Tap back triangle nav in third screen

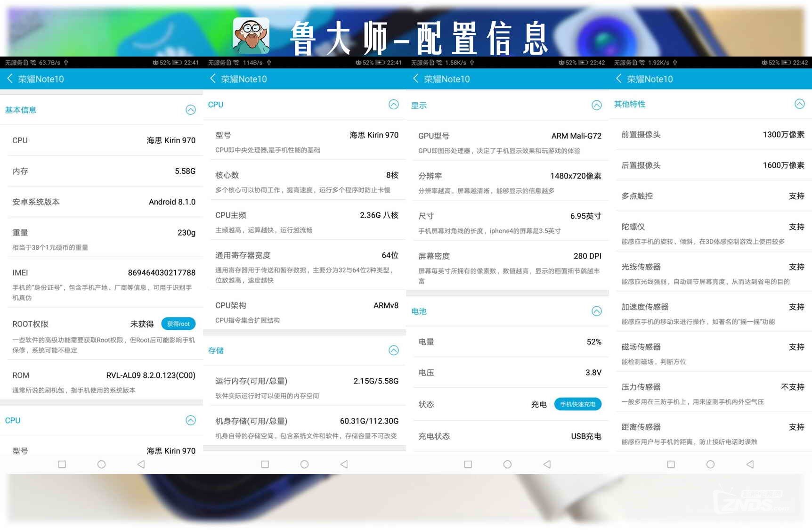(x=547, y=464)
